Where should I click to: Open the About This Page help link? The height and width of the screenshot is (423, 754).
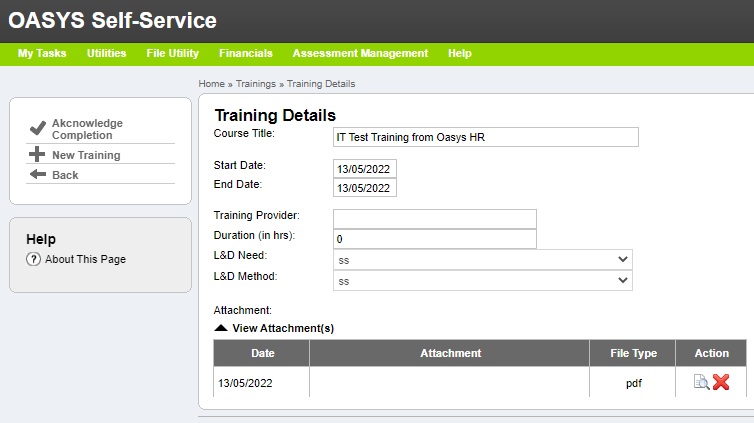86,259
